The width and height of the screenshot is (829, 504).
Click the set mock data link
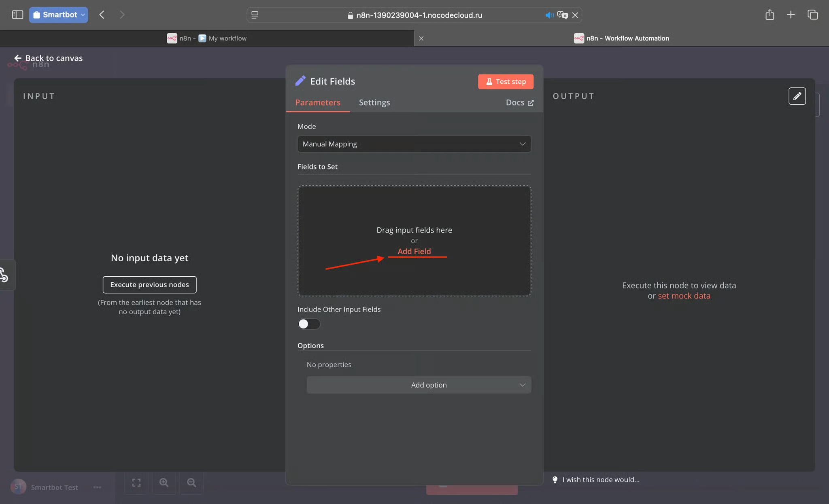tap(684, 296)
